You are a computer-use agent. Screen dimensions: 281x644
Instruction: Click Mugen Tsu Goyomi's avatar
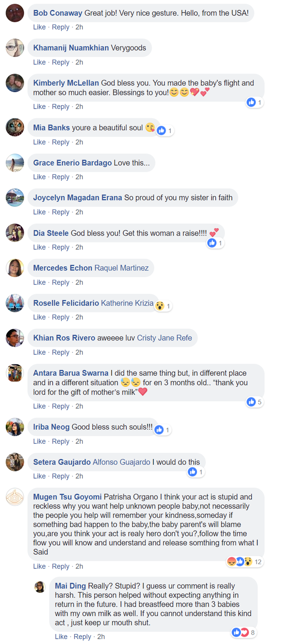pos(15,497)
